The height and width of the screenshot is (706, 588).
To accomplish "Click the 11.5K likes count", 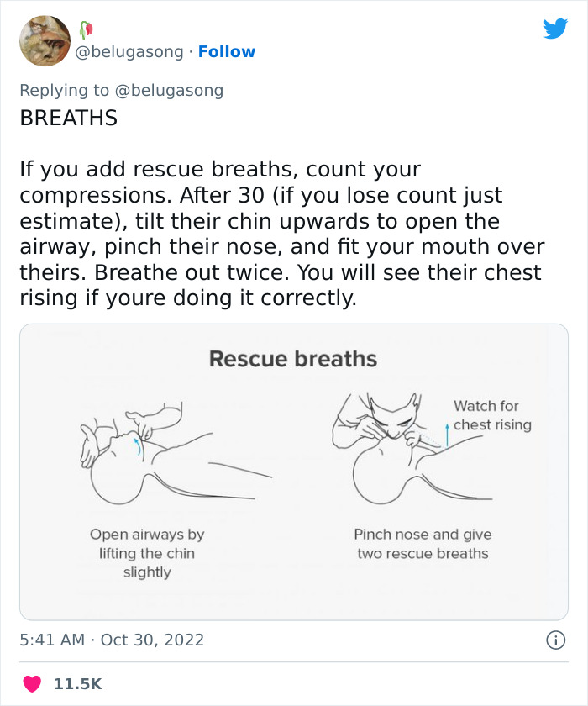I will [x=76, y=683].
